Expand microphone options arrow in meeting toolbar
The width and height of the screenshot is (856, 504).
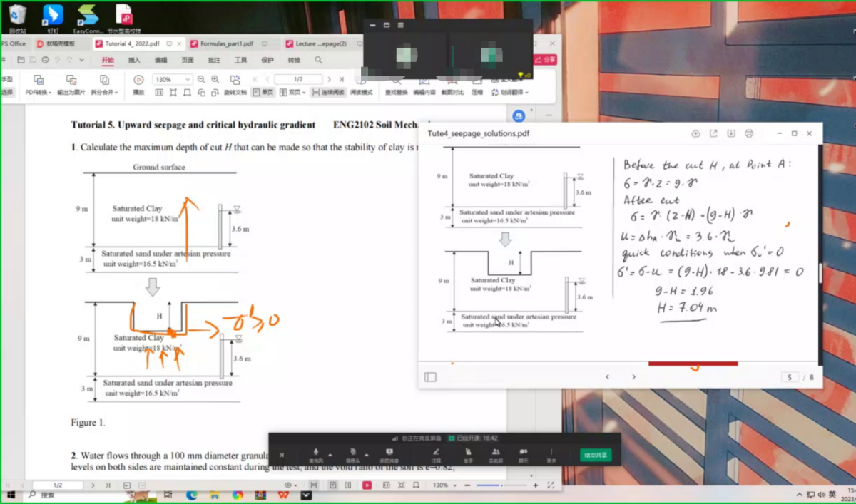coord(330,454)
